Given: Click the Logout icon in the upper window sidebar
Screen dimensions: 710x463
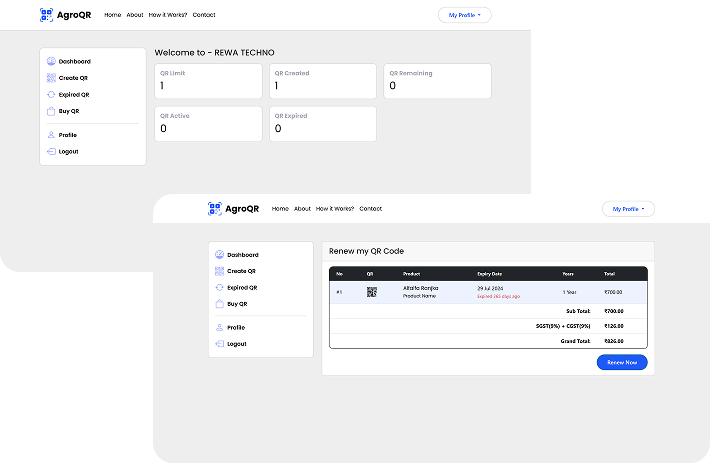Looking at the screenshot, I should click(x=51, y=151).
